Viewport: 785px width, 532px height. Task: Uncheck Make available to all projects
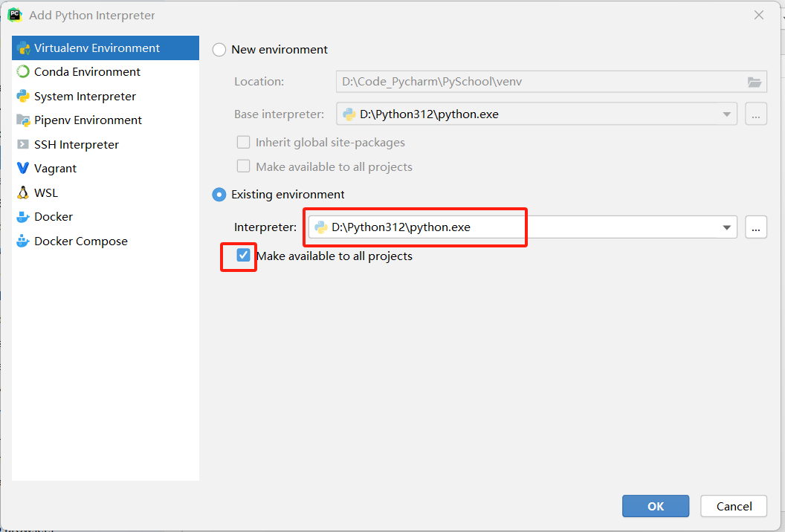243,256
